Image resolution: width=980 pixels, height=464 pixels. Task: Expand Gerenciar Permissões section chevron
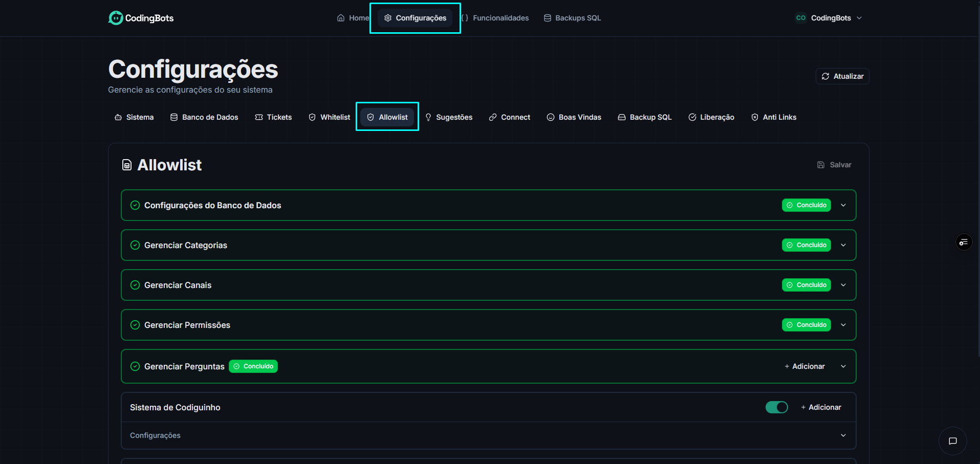pos(843,325)
